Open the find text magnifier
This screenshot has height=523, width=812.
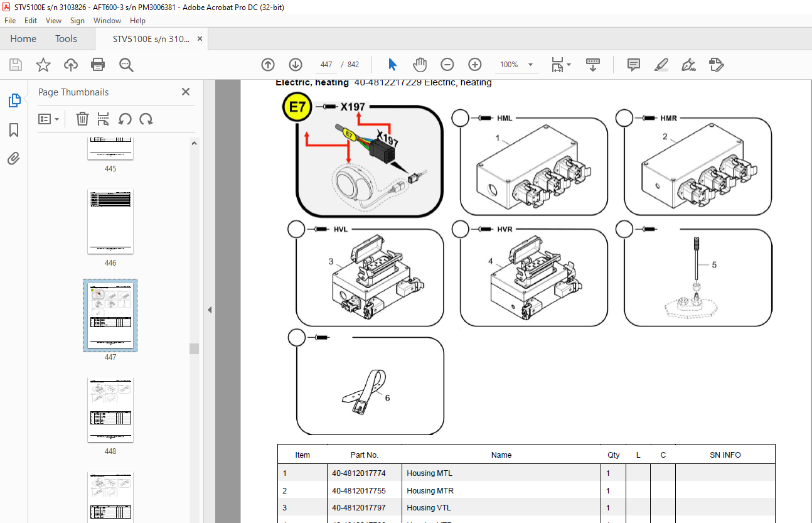click(x=126, y=65)
